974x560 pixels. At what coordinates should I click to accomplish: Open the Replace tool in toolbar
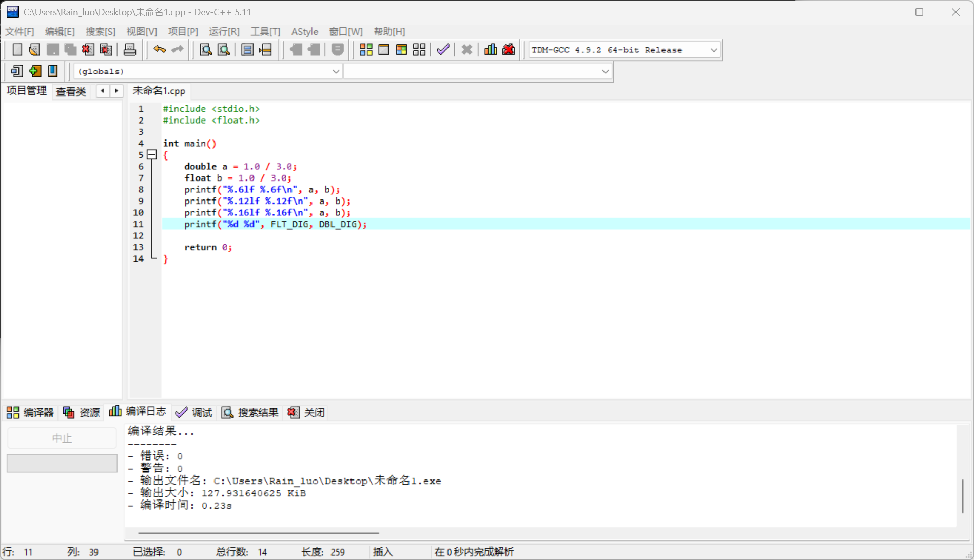coord(224,50)
